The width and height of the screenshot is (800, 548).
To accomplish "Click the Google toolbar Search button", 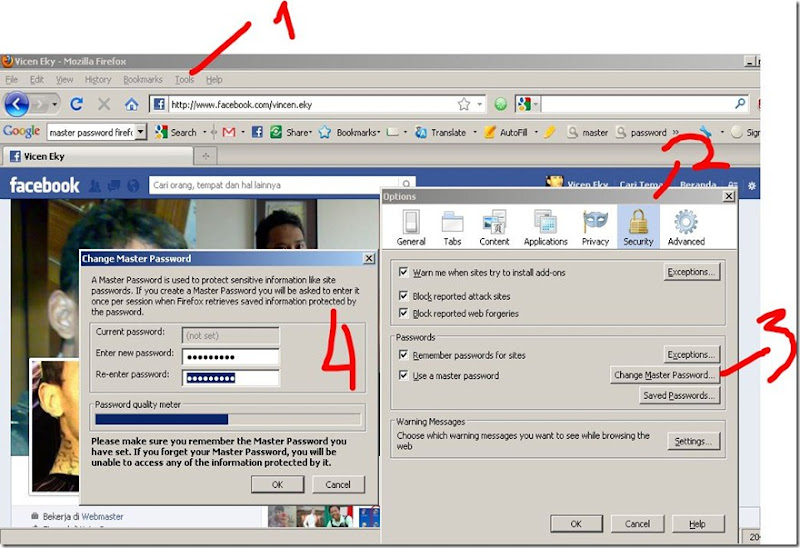I will coord(177,132).
